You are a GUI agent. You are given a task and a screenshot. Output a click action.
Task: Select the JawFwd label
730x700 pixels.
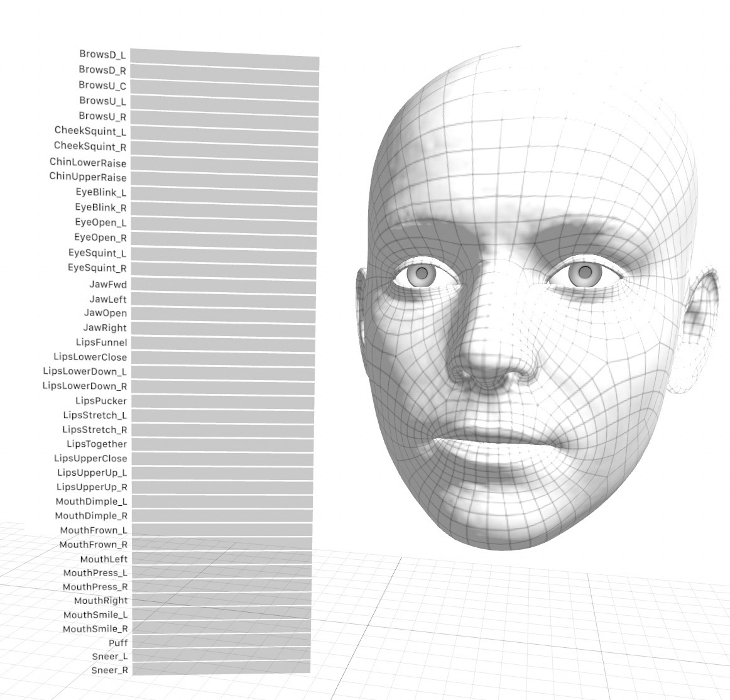pyautogui.click(x=108, y=284)
